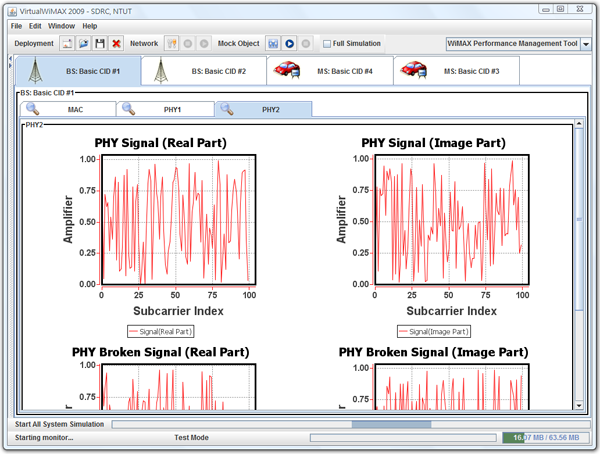This screenshot has height=454, width=600.
Task: Click the 'Start All System Simulation' label
Action: click(59, 424)
